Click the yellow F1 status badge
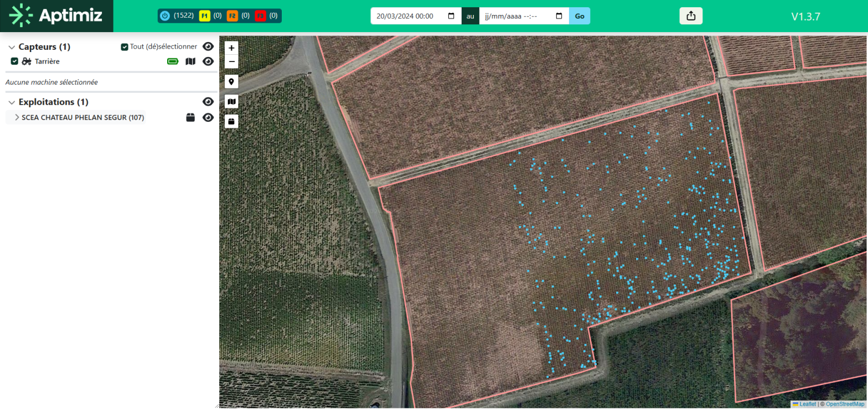The image size is (868, 410). (x=205, y=16)
